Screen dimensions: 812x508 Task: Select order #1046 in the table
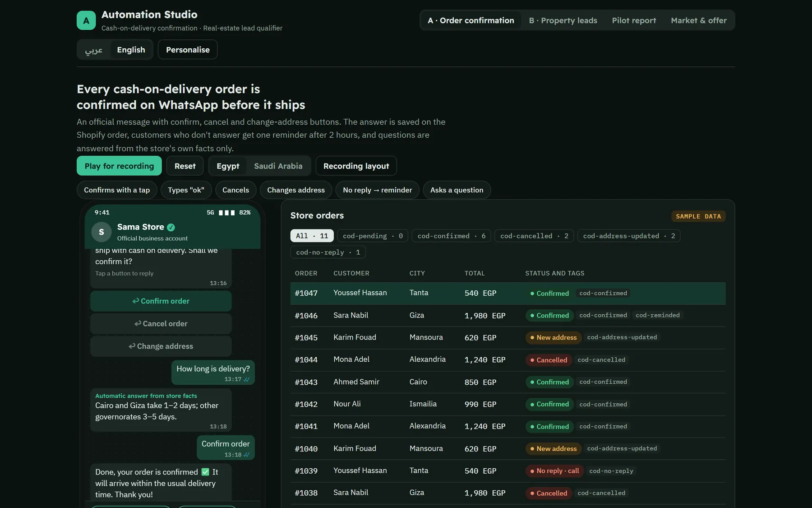pos(508,316)
